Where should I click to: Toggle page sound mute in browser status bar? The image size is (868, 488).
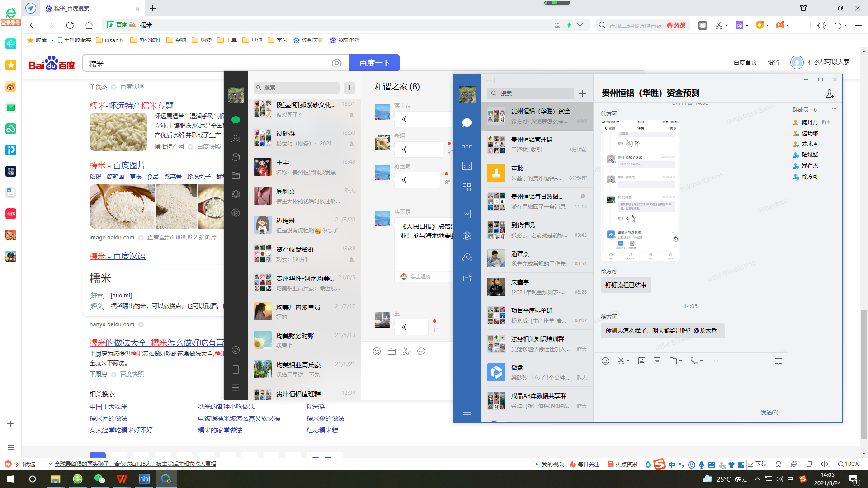(x=824, y=464)
